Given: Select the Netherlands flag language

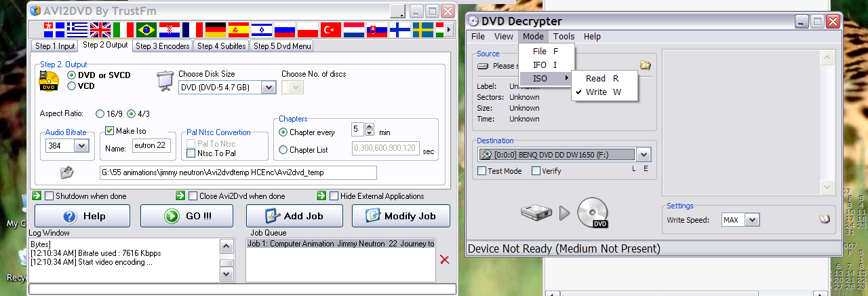Looking at the screenshot, I should pyautogui.click(x=353, y=30).
